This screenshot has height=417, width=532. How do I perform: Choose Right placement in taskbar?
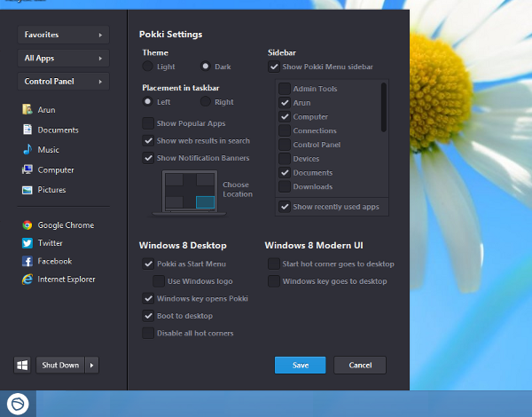point(206,101)
